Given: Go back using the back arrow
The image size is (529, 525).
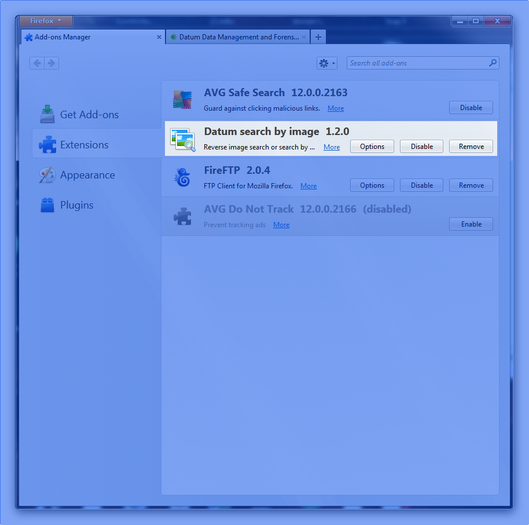Looking at the screenshot, I should 37,63.
